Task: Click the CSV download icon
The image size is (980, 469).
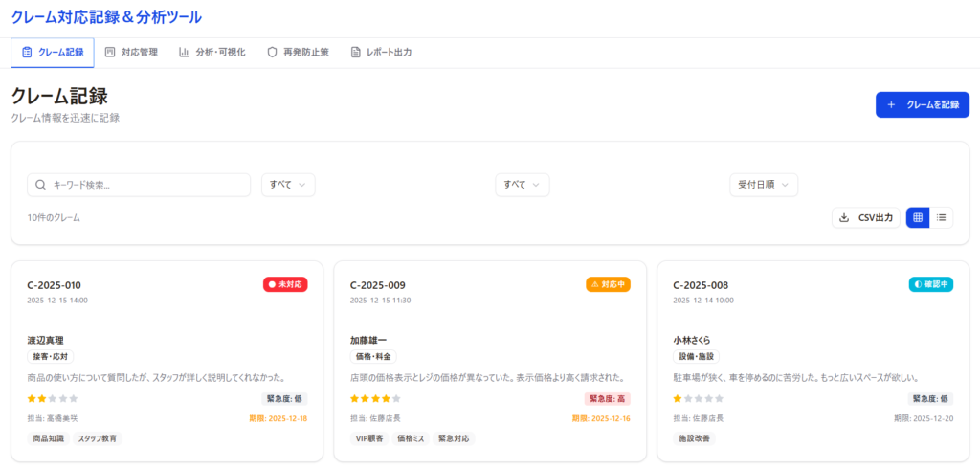Action: coord(844,218)
